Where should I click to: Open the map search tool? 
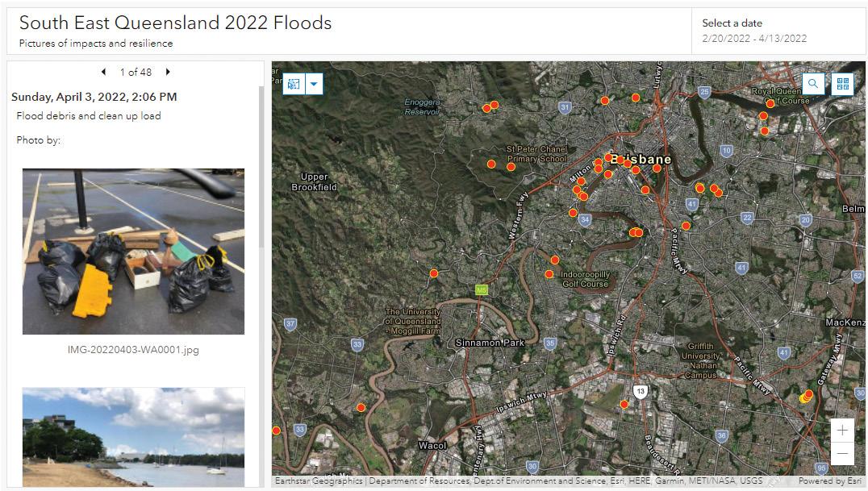coord(813,83)
